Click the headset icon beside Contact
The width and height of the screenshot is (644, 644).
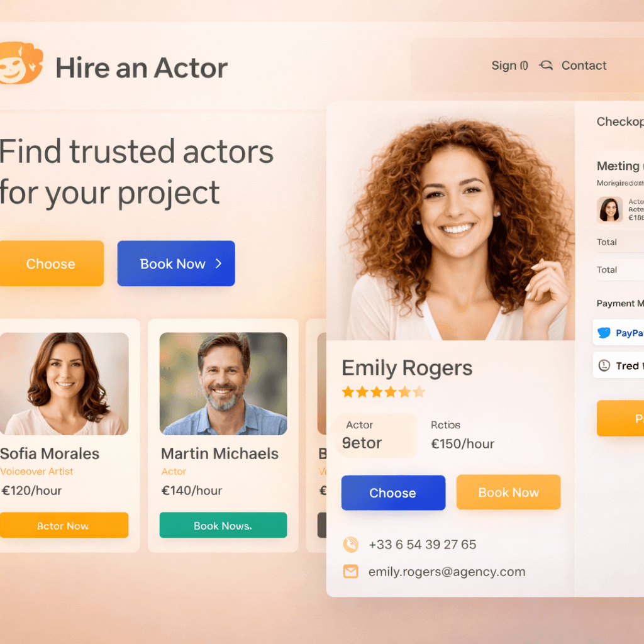[x=546, y=65]
